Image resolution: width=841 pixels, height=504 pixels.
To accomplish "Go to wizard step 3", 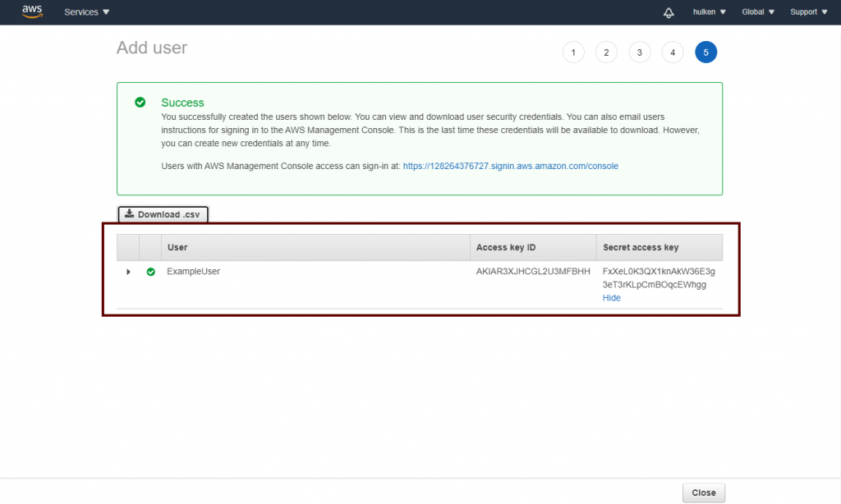I will (639, 53).
